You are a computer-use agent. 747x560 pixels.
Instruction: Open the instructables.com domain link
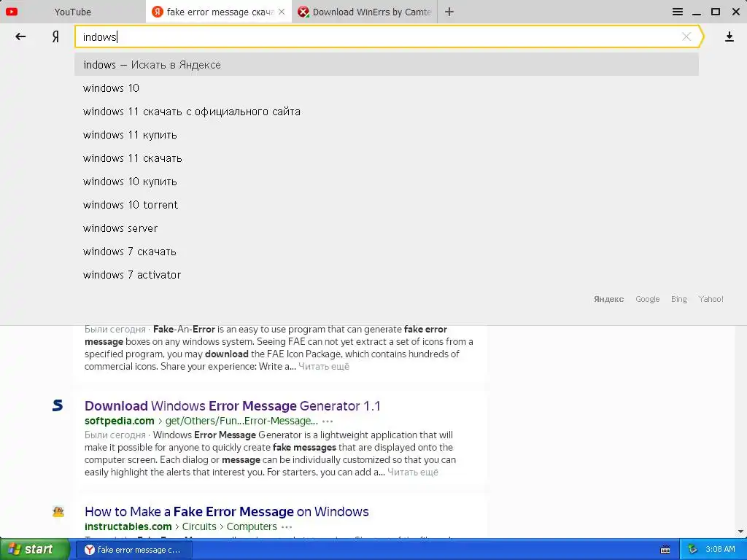tap(128, 526)
